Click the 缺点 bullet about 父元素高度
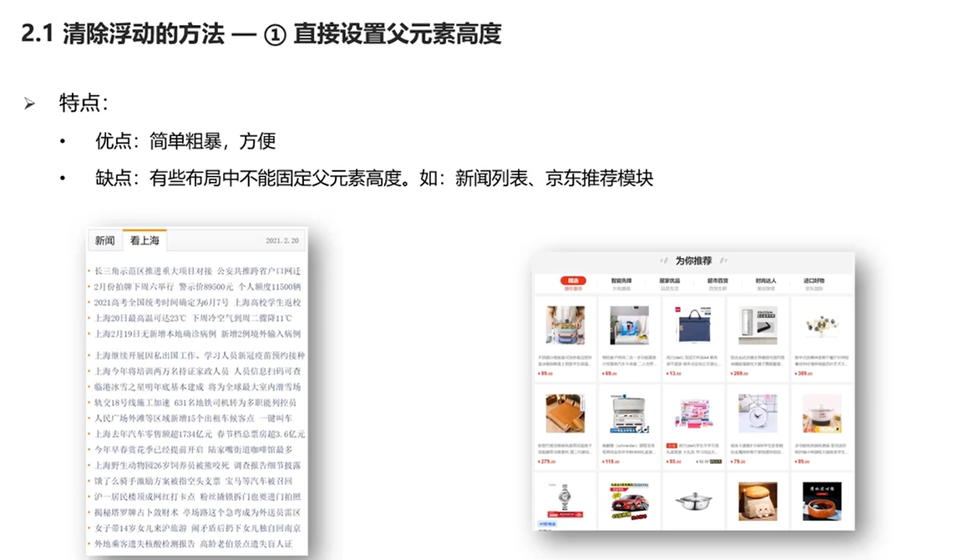963x560 pixels. [x=373, y=179]
